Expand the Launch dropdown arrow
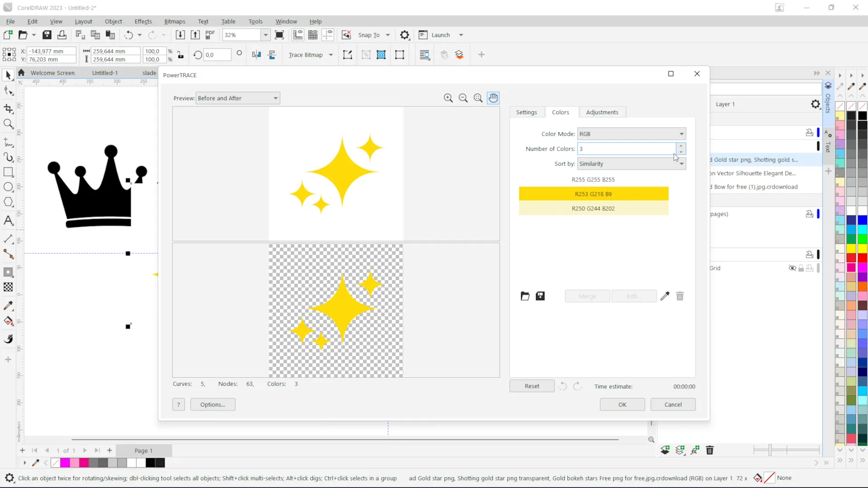The width and height of the screenshot is (868, 488). [x=461, y=35]
